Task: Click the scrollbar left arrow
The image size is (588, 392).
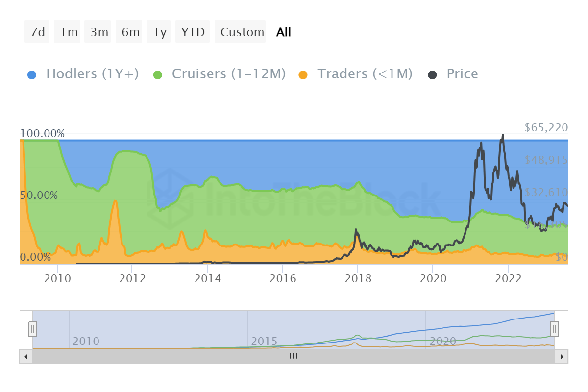Action: tap(26, 356)
